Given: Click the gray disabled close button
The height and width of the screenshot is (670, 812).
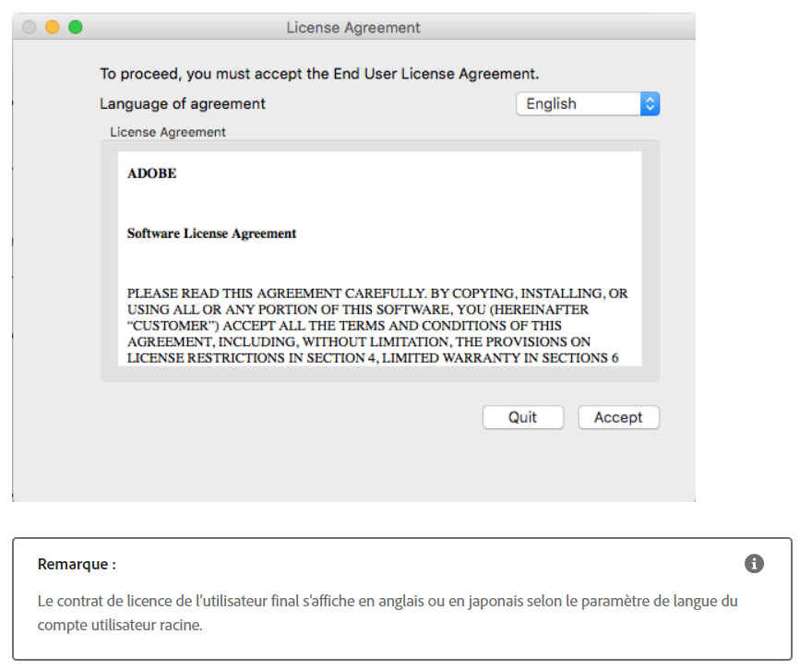Looking at the screenshot, I should 30,27.
